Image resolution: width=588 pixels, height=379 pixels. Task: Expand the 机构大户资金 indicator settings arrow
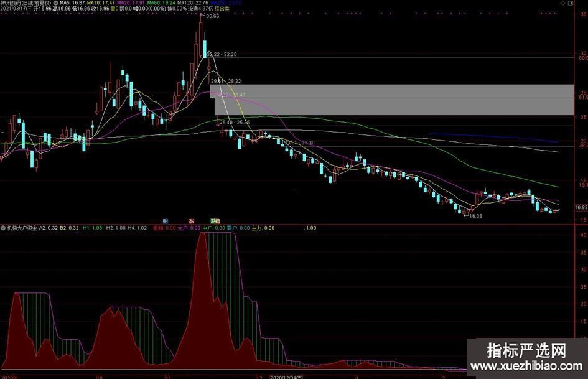coord(3,228)
